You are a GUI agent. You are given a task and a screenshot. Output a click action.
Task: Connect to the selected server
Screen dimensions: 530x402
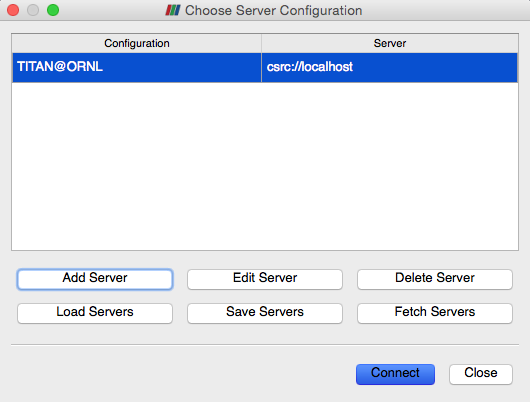395,374
